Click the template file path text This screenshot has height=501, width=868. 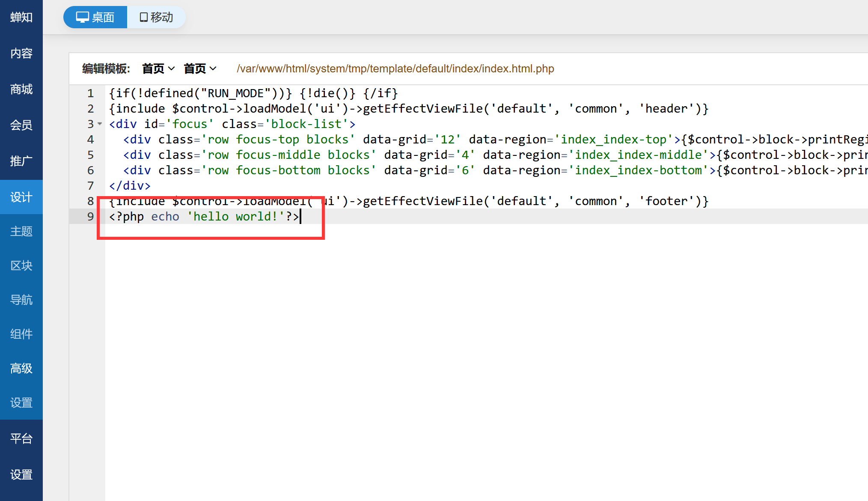[395, 69]
